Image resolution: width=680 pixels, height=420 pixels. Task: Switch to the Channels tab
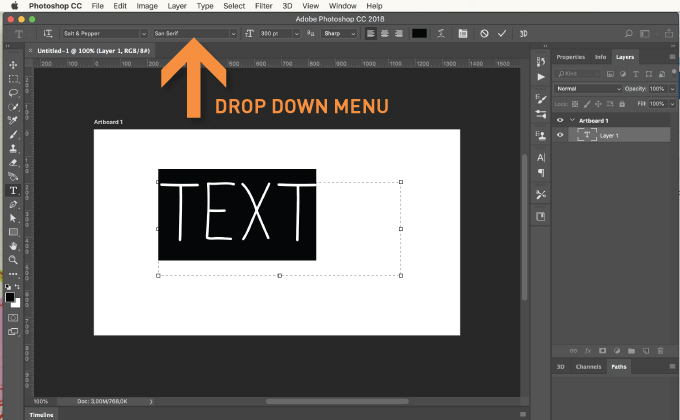(588, 367)
